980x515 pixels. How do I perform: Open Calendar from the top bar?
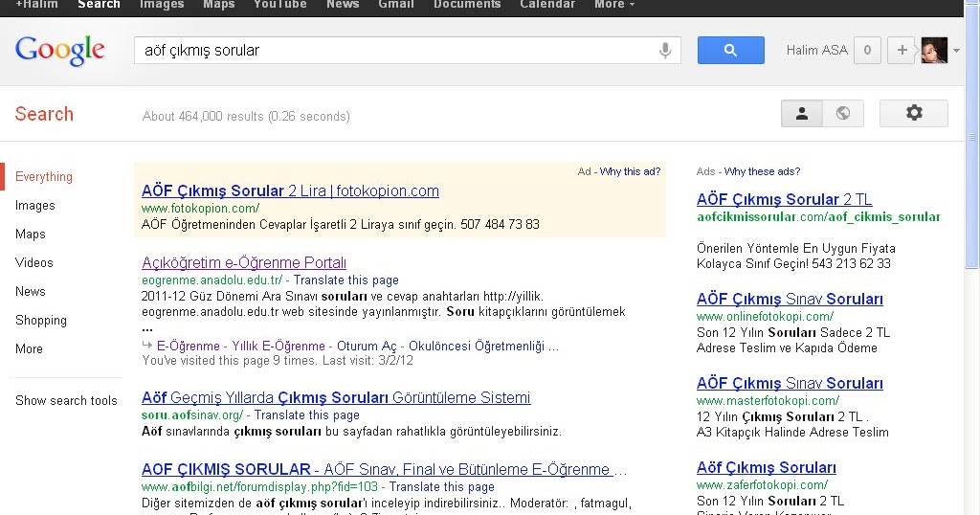547,5
